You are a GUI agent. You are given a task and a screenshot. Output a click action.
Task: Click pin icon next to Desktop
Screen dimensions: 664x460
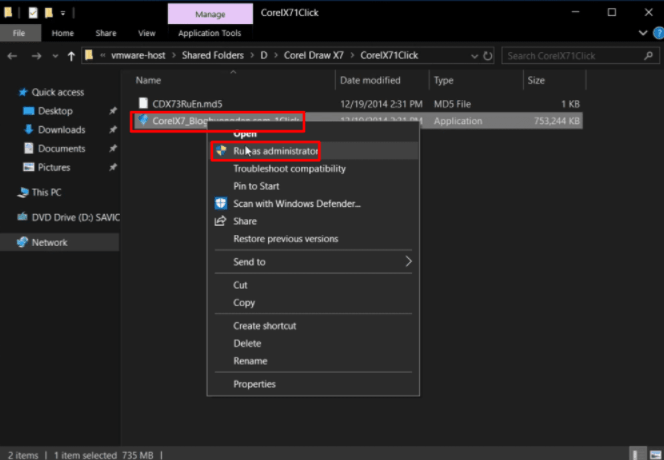[x=113, y=111]
